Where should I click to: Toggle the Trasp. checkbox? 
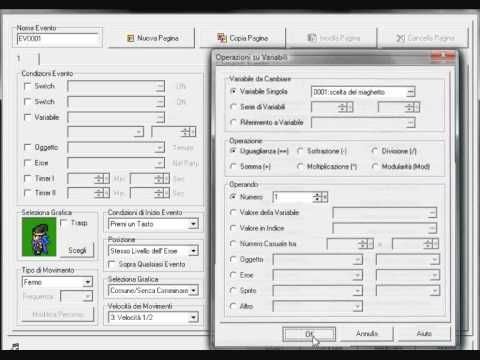pyautogui.click(x=64, y=223)
